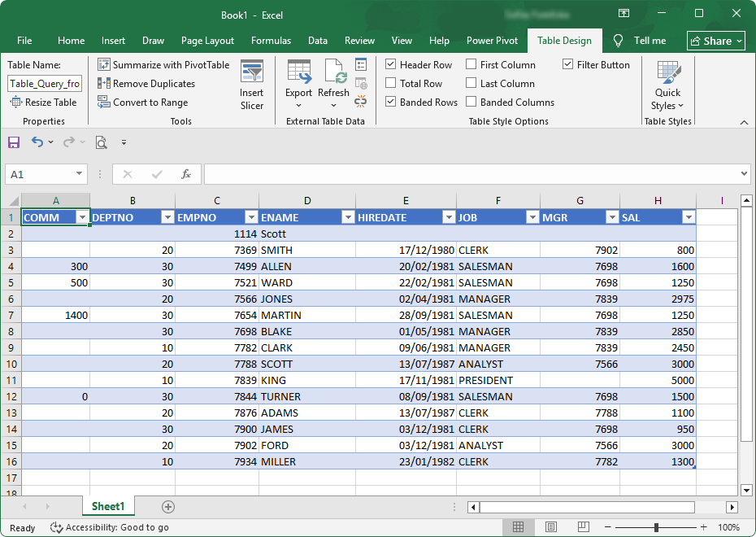Image resolution: width=756 pixels, height=537 pixels.
Task: Switch to the Insert tab
Action: tap(113, 41)
